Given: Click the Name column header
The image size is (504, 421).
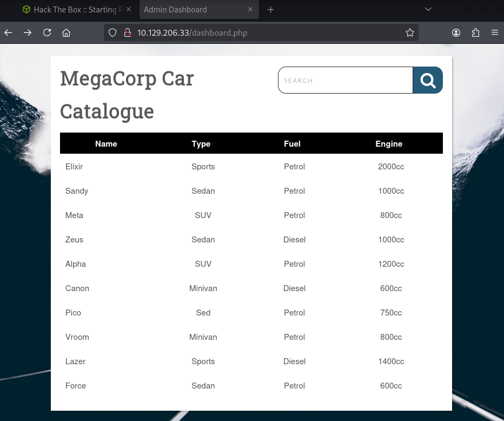Looking at the screenshot, I should (106, 144).
